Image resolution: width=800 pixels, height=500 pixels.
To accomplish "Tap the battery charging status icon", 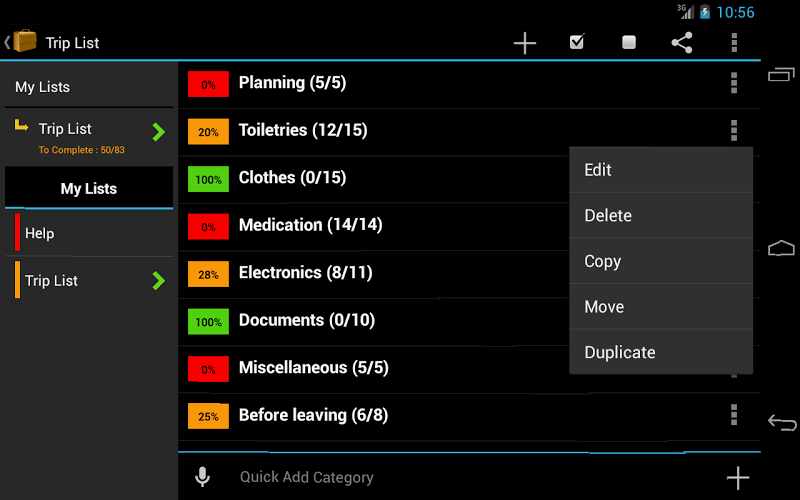I will pos(705,12).
